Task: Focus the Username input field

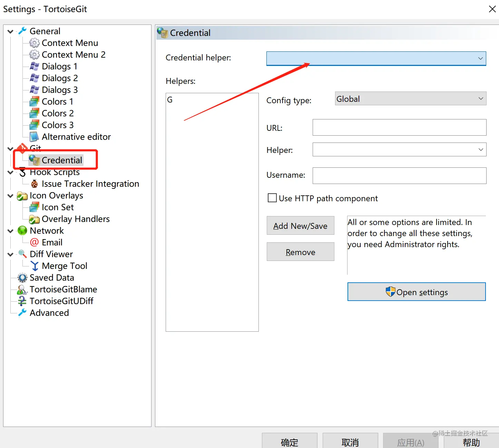Action: [x=400, y=176]
